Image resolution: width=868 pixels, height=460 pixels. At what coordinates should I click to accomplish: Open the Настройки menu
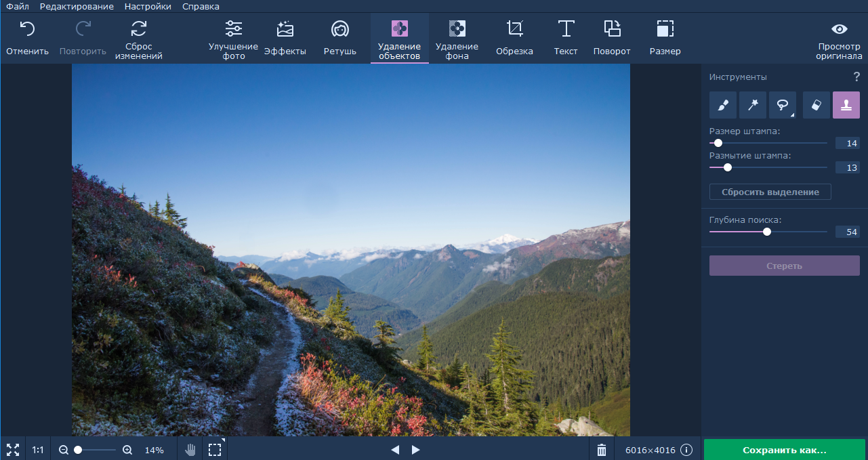[x=148, y=6]
